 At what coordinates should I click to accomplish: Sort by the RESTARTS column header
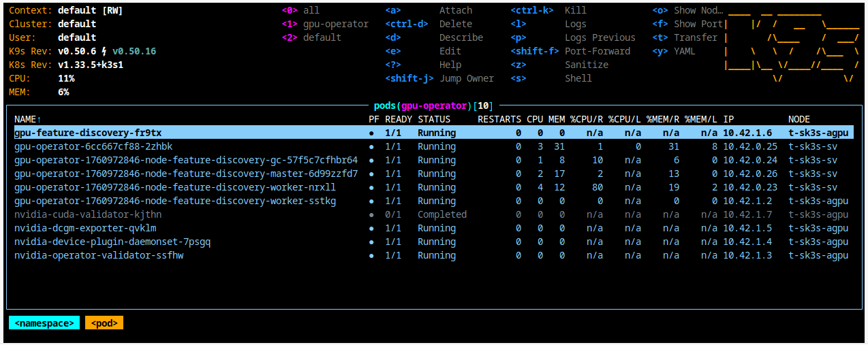click(x=499, y=119)
